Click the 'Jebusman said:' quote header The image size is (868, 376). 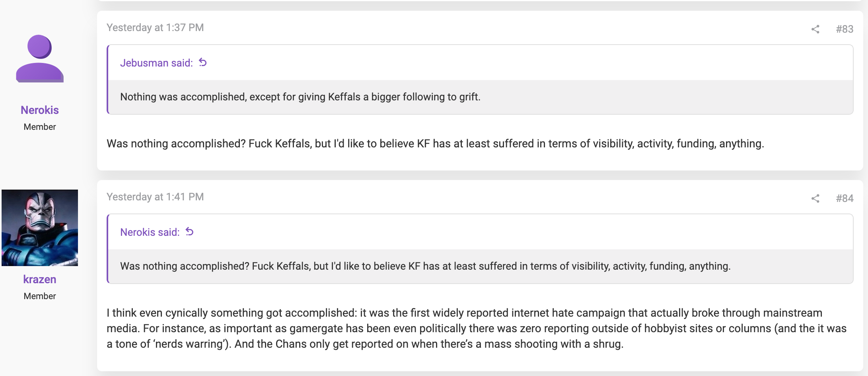[x=156, y=63]
